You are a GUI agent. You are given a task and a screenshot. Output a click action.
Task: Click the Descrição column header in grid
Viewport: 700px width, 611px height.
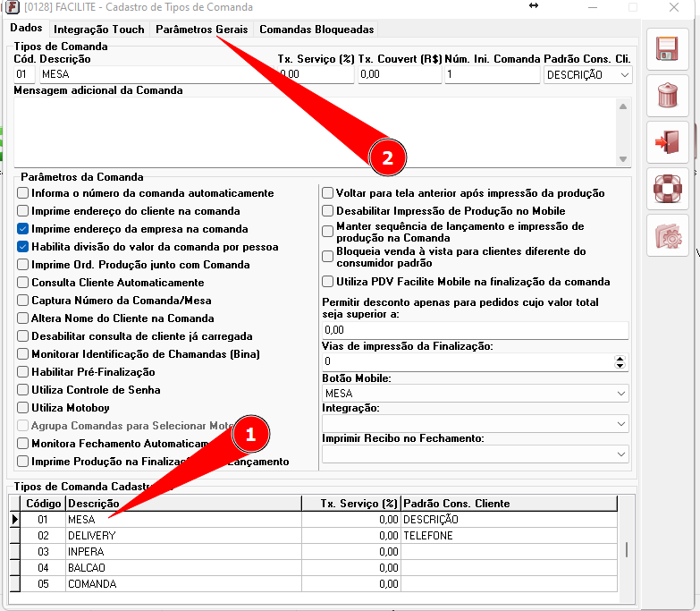pos(183,504)
